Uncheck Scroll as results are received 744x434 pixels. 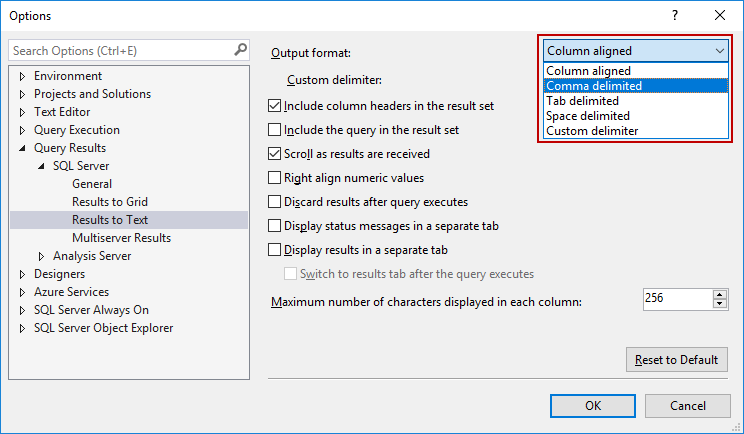[275, 154]
